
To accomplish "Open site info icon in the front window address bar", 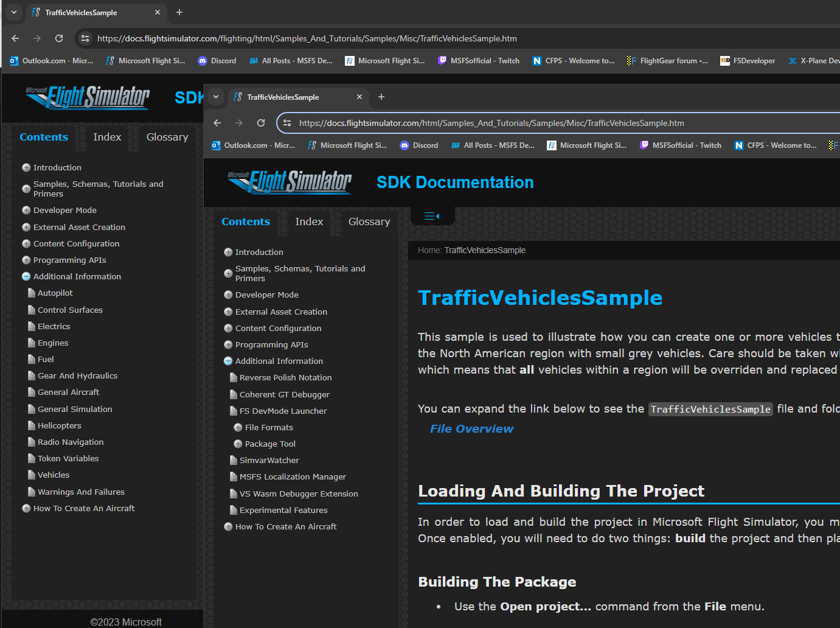I will [287, 123].
